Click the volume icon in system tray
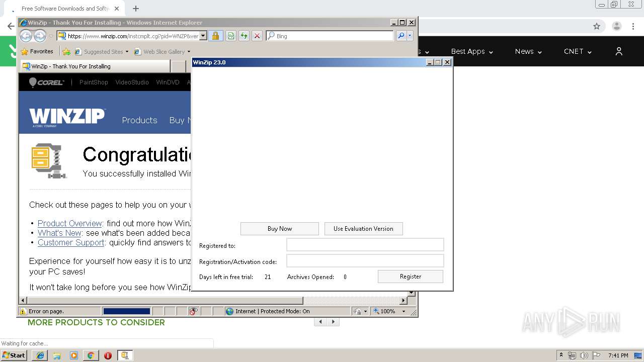The height and width of the screenshot is (362, 644). tap(584, 355)
